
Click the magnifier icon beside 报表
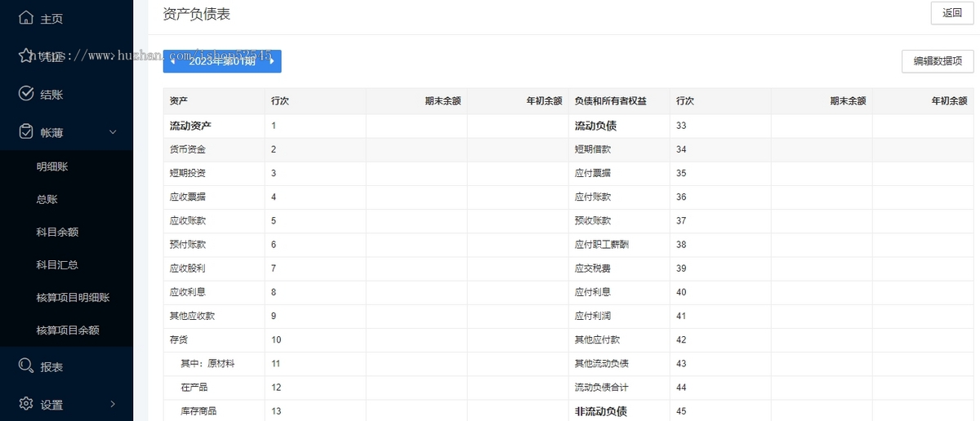point(26,366)
